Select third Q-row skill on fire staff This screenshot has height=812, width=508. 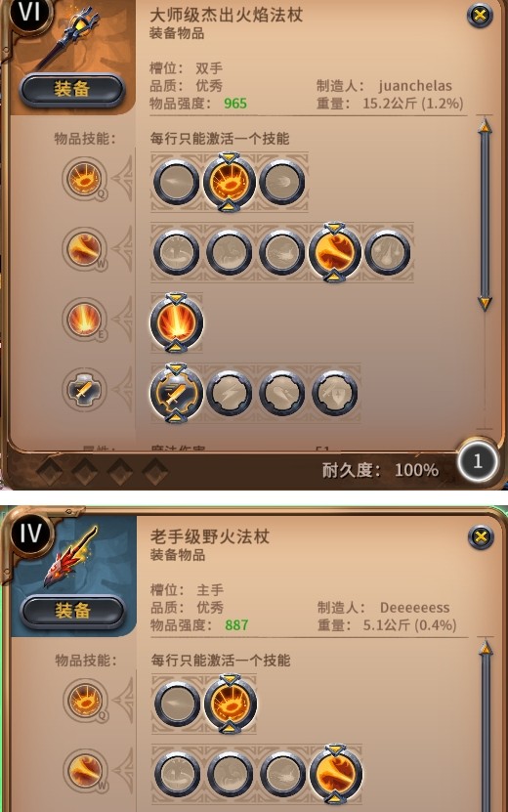pos(282,183)
